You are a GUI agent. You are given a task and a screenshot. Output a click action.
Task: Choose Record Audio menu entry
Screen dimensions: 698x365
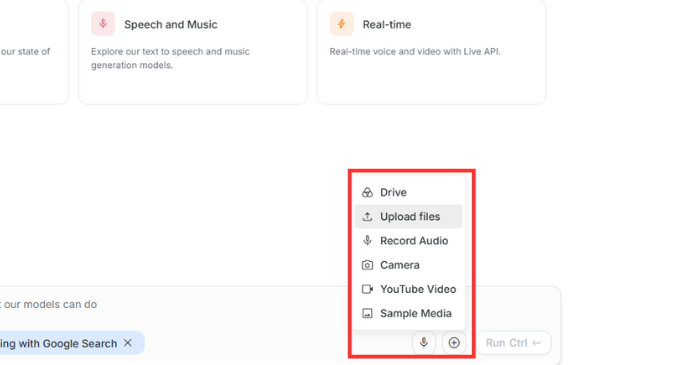408,241
